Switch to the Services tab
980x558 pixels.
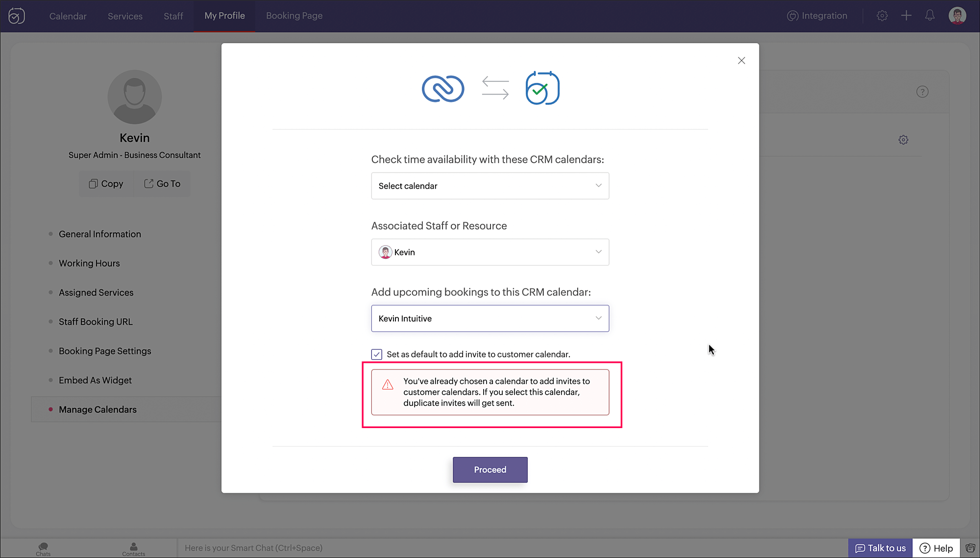point(125,16)
